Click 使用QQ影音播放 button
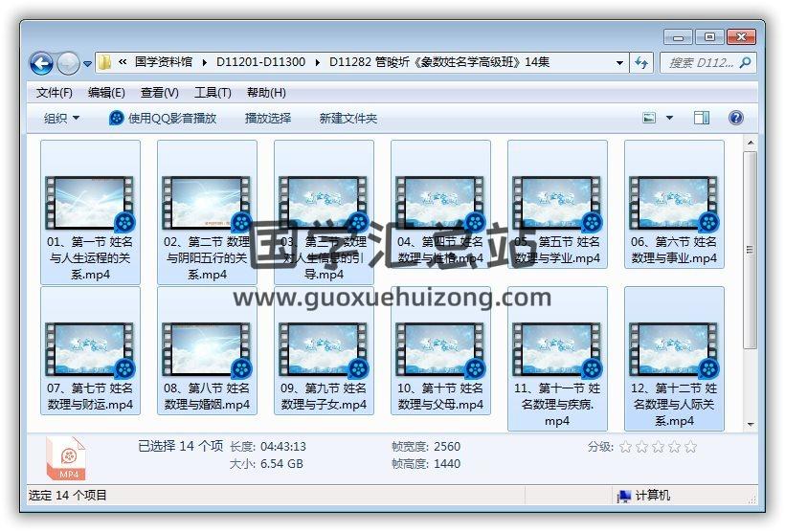Image resolution: width=785 pixels, height=532 pixels. click(x=163, y=118)
